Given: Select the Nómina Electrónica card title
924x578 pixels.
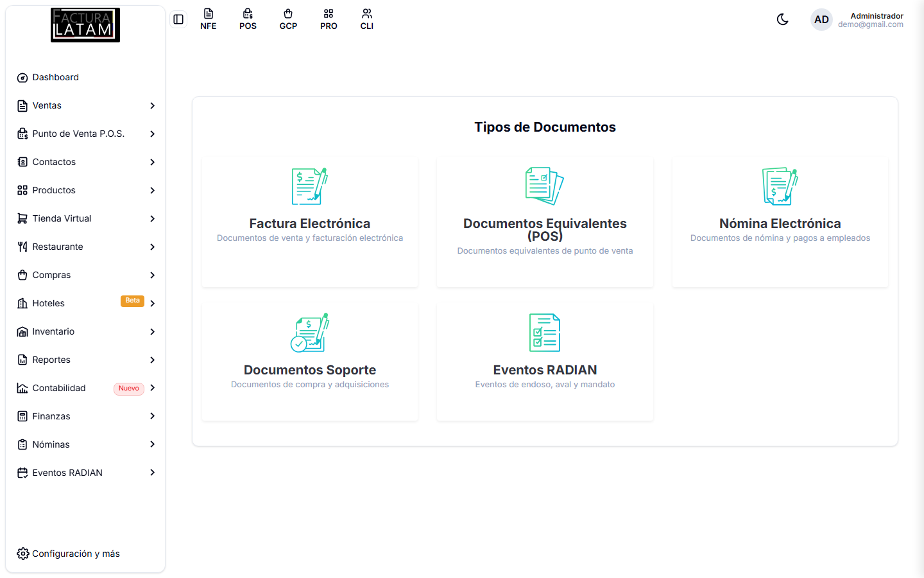Looking at the screenshot, I should 780,223.
